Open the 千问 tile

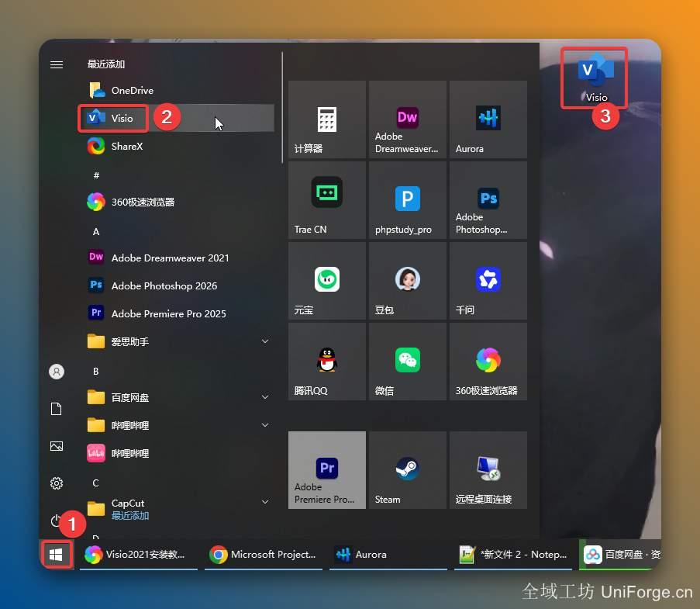tap(488, 281)
